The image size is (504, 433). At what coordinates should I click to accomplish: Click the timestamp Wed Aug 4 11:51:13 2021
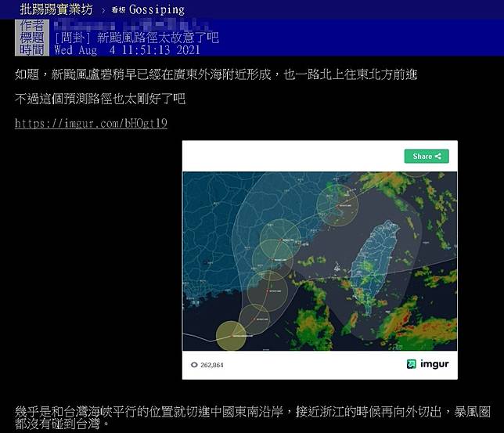(128, 50)
